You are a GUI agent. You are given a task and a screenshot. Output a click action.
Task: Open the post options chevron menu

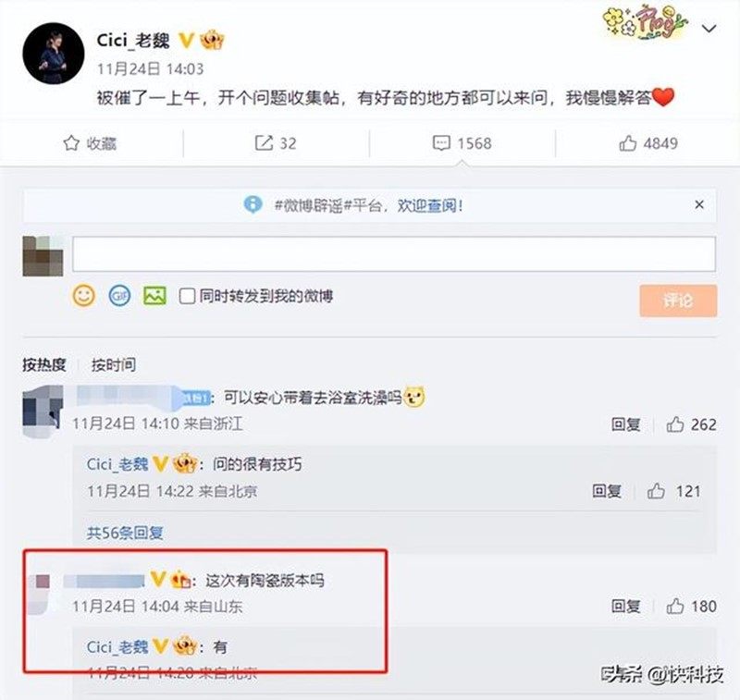coord(709,29)
